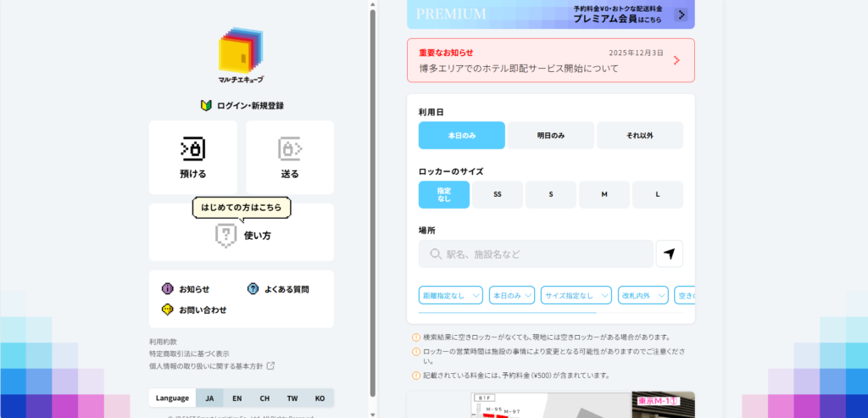Click the yellow お問い合わせ chat icon
The width and height of the screenshot is (868, 418).
coord(168,309)
